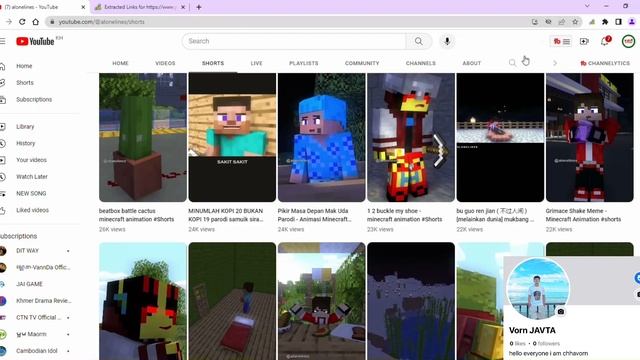Open DIT WAY subscription channel
This screenshot has height=360, width=640.
pos(27,251)
